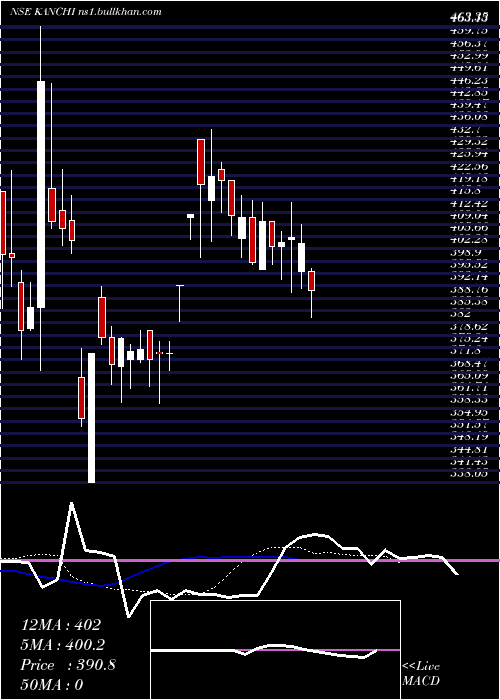The width and height of the screenshot is (500, 700).
Task: Select the 344.81 price axis label
Action: tap(468, 450)
